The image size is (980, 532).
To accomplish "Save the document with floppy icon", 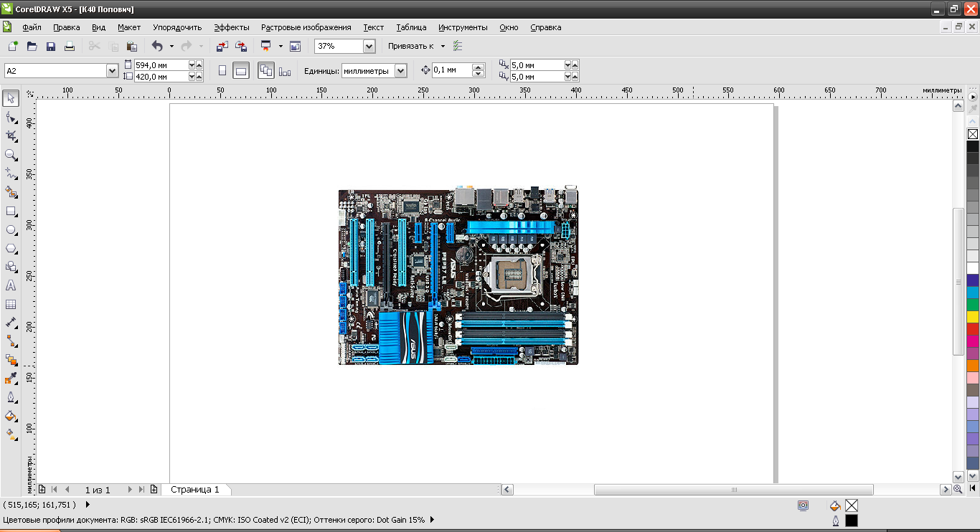I will [50, 46].
